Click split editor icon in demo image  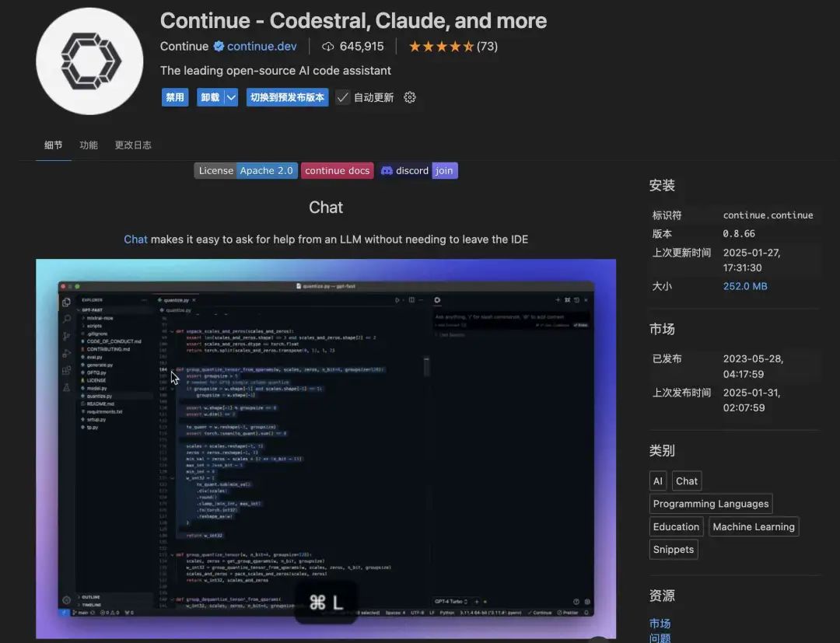pos(411,300)
